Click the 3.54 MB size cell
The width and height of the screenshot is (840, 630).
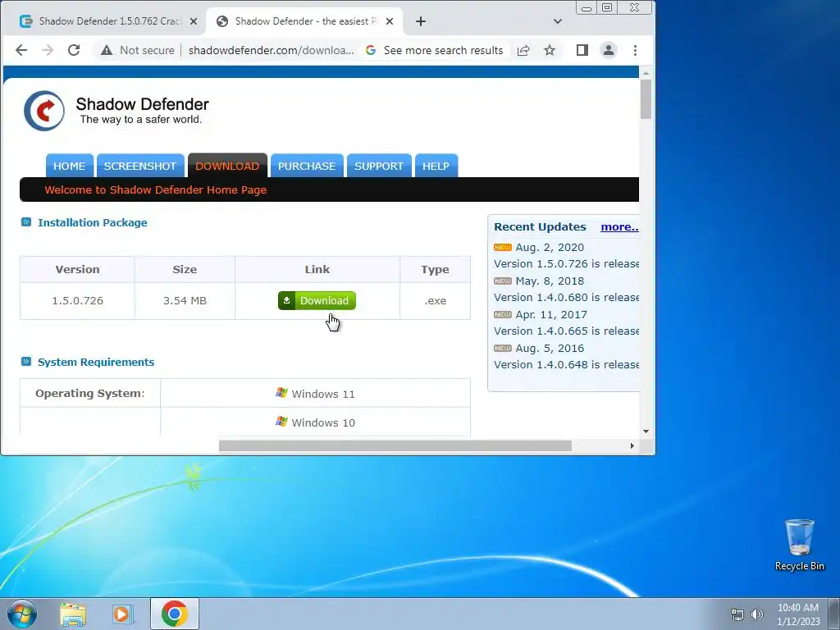[x=185, y=300]
